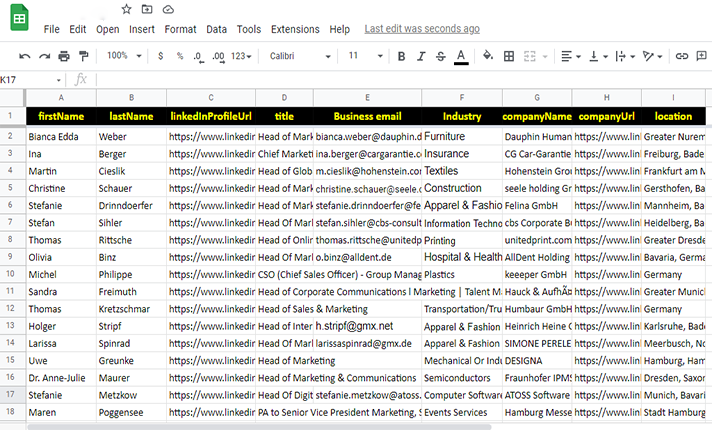Open the 100% zoom level dropdown
The width and height of the screenshot is (712, 430).
pos(124,56)
